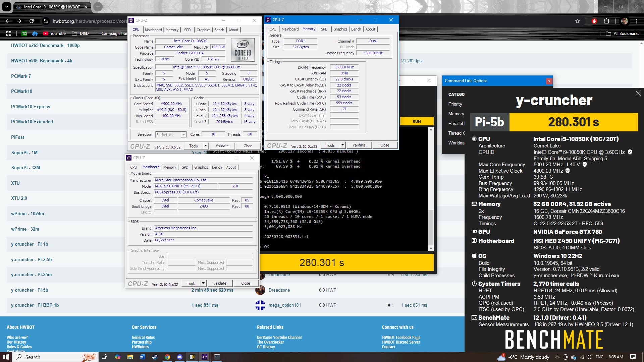This screenshot has height=362, width=644.
Task: Open Word from the taskbar
Action: point(142,357)
